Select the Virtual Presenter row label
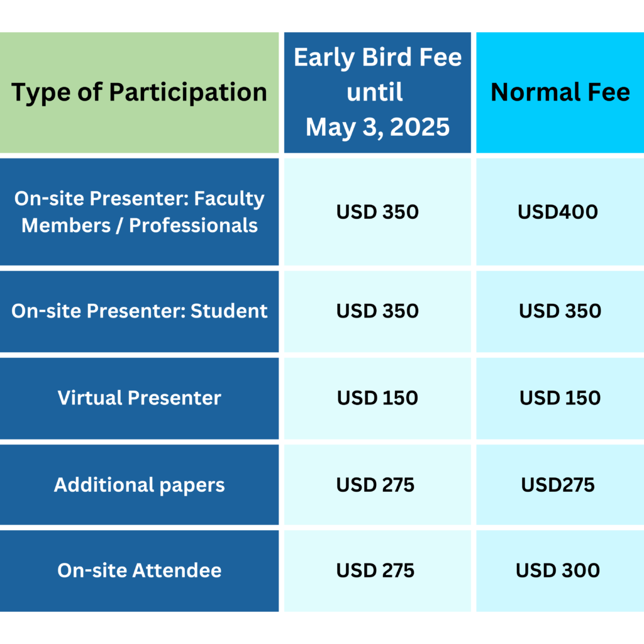The image size is (644, 644). tap(139, 398)
